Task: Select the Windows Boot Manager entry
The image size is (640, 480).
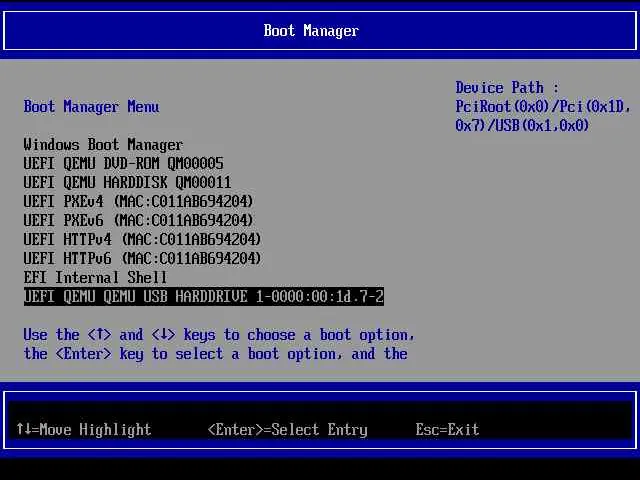Action: (x=103, y=144)
